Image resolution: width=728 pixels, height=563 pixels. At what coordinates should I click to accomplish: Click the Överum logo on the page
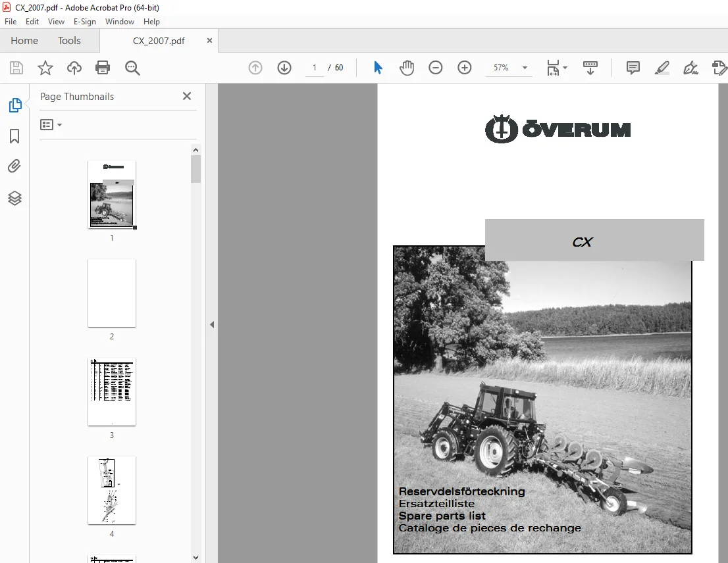[558, 129]
